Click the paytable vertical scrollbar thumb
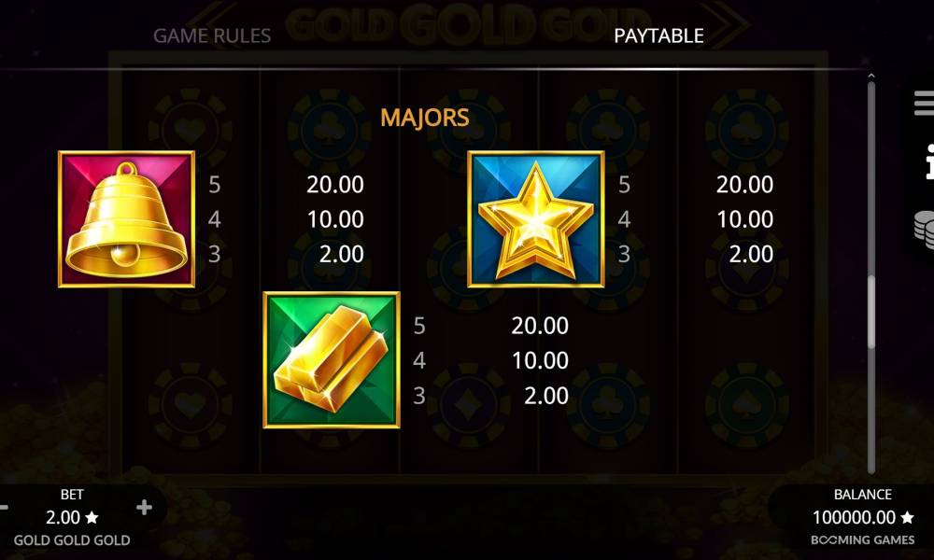This screenshot has width=934, height=560. [871, 312]
